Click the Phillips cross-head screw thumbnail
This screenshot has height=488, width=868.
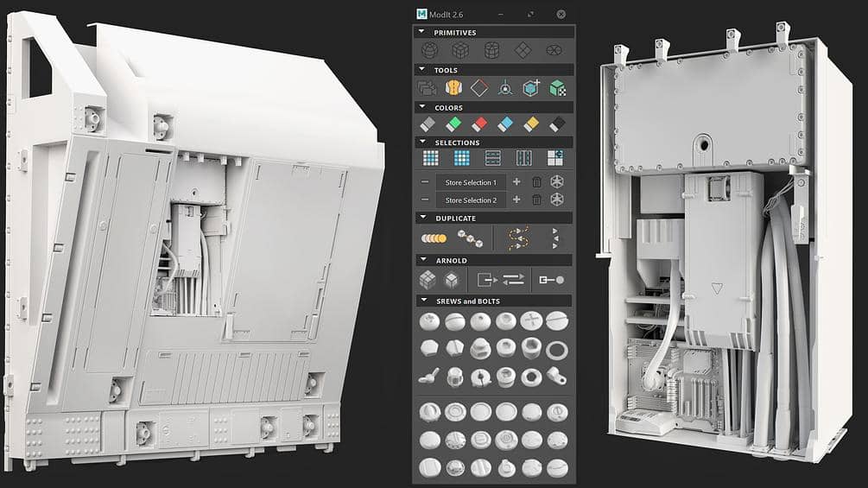click(532, 320)
